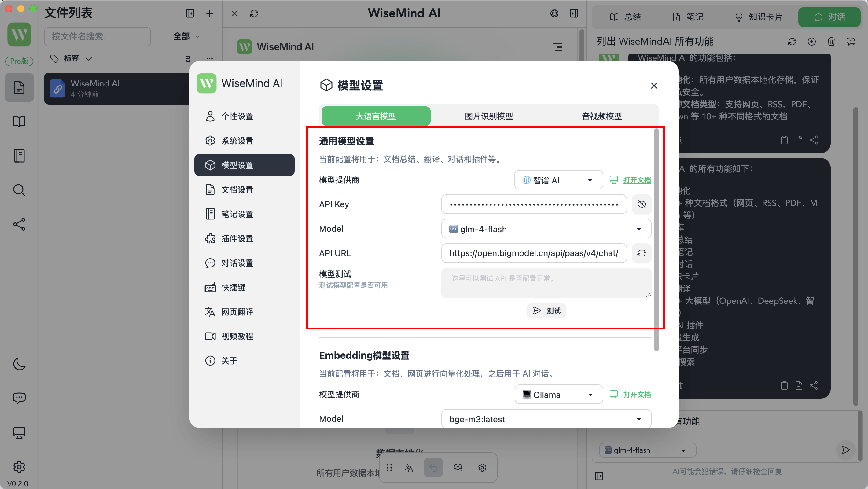Click 测试 button to test model
This screenshot has height=489, width=868.
[x=546, y=311]
